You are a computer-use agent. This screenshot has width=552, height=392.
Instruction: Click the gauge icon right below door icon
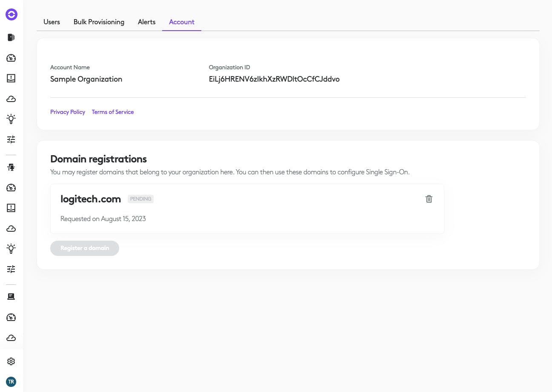pos(11,58)
